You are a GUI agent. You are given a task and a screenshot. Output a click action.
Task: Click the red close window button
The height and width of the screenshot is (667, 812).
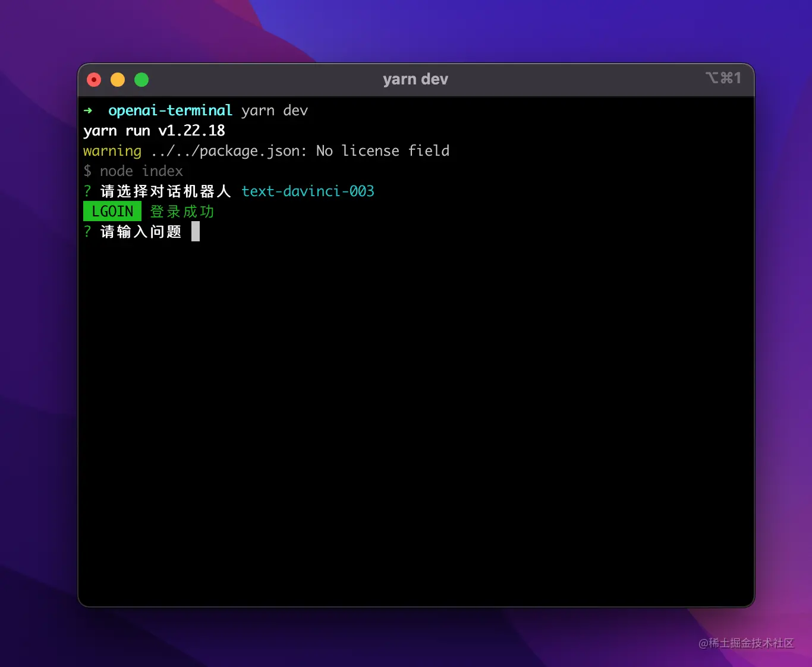(x=94, y=80)
